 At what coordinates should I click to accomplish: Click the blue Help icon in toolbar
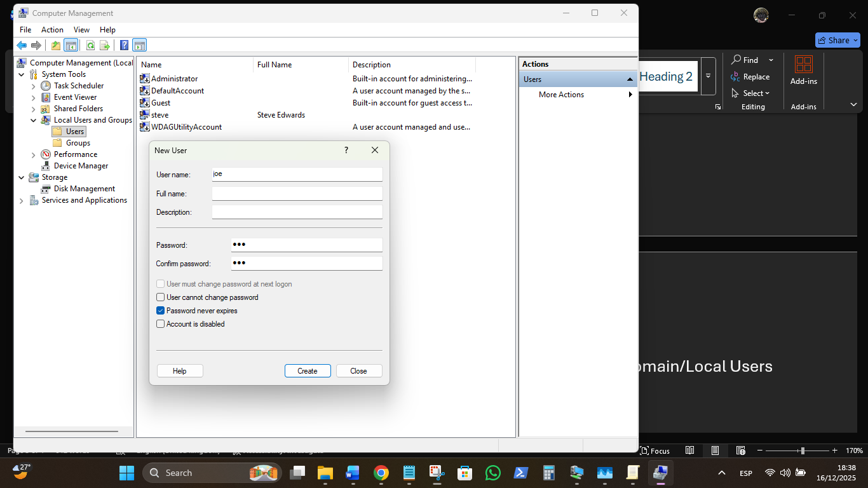point(125,45)
